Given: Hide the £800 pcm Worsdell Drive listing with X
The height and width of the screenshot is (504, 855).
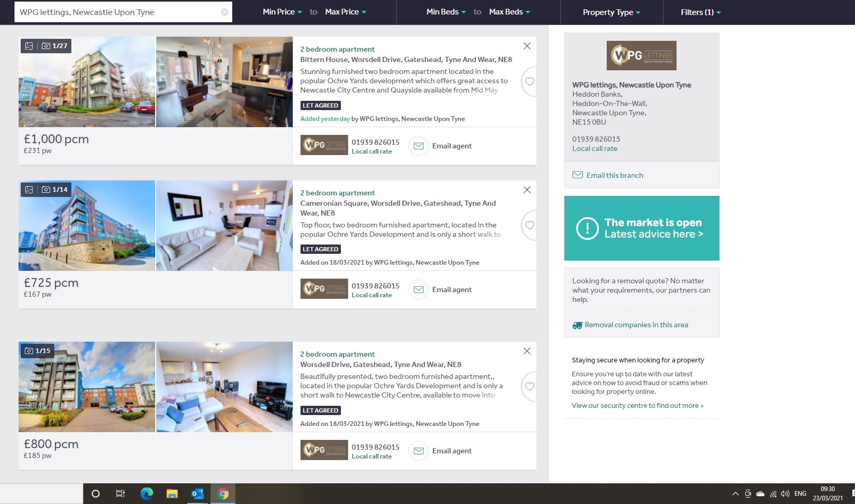Looking at the screenshot, I should 527,351.
